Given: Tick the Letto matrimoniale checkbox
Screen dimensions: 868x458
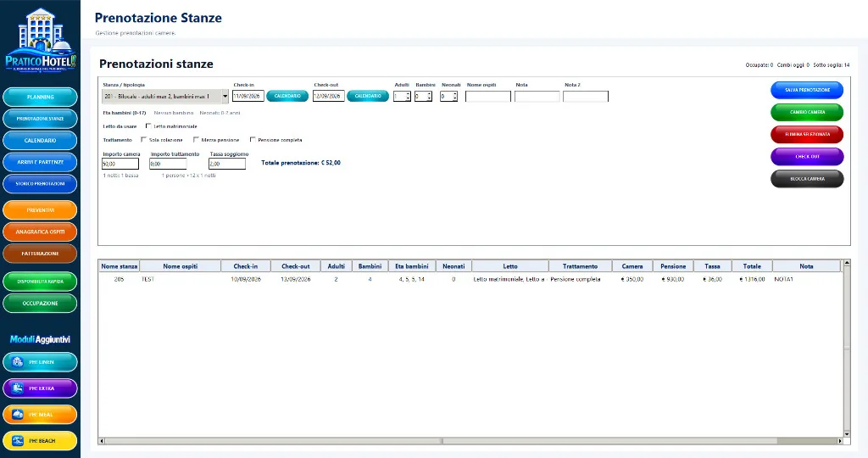Looking at the screenshot, I should tap(148, 126).
